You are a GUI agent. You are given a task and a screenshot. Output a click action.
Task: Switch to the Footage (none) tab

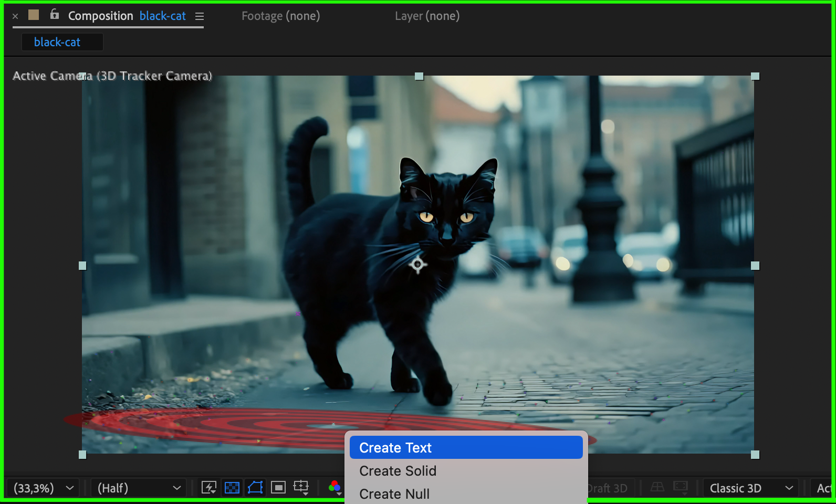(x=281, y=16)
